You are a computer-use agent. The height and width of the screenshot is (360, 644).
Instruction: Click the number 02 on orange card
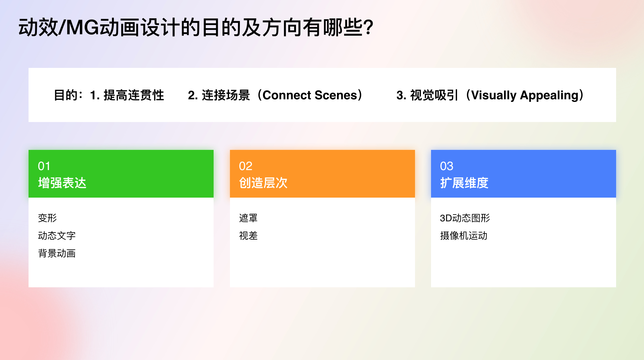(x=245, y=166)
